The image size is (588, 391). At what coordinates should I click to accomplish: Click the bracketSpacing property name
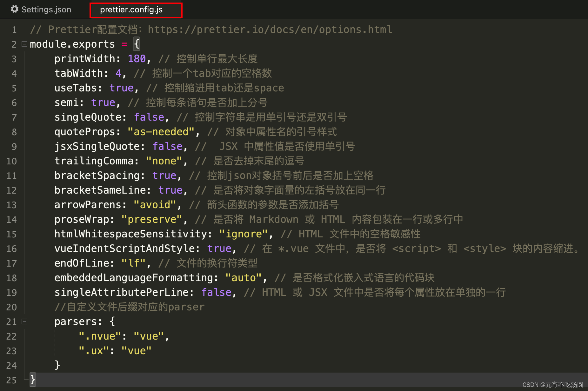(97, 176)
